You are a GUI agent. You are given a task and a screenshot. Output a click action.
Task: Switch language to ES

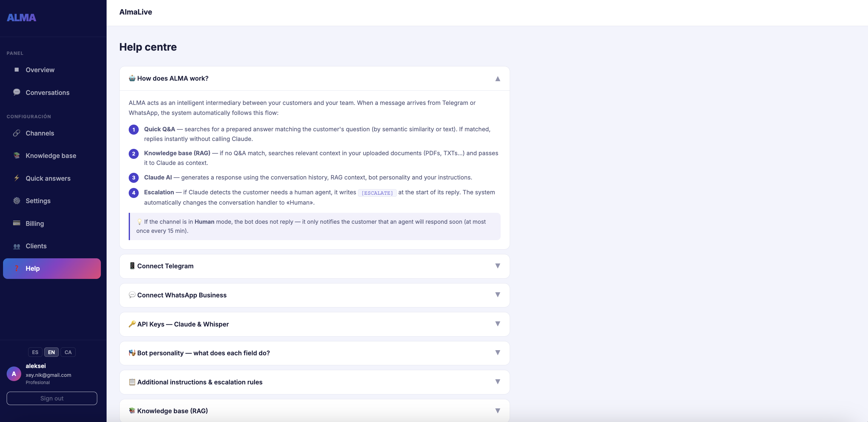click(x=35, y=352)
